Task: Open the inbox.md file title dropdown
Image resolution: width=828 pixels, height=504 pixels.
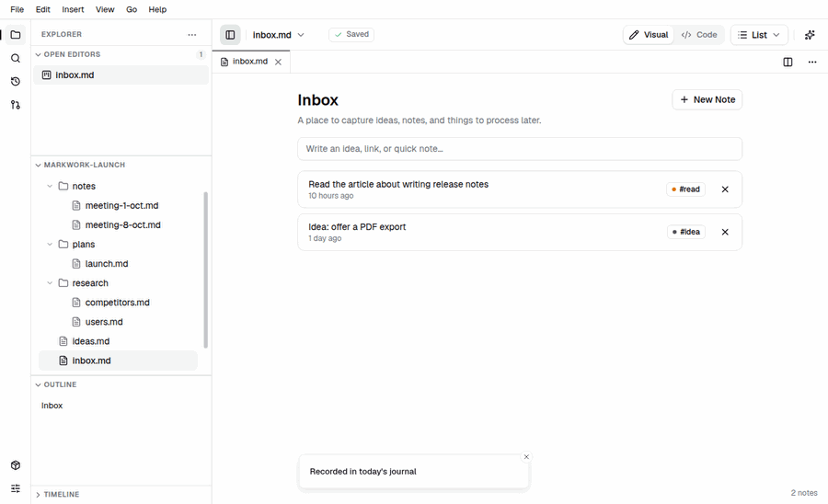Action: click(278, 35)
